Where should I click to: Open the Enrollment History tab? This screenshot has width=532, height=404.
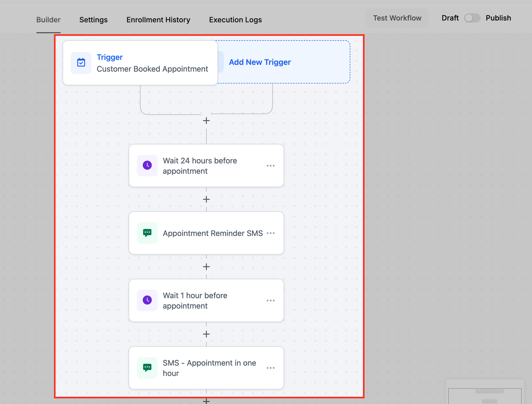[158, 20]
